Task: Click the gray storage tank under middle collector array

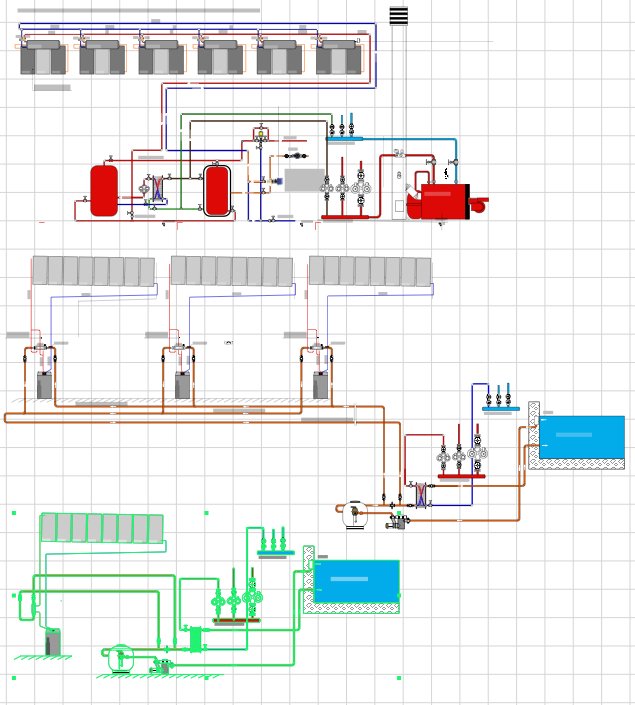Action: pyautogui.click(x=182, y=385)
